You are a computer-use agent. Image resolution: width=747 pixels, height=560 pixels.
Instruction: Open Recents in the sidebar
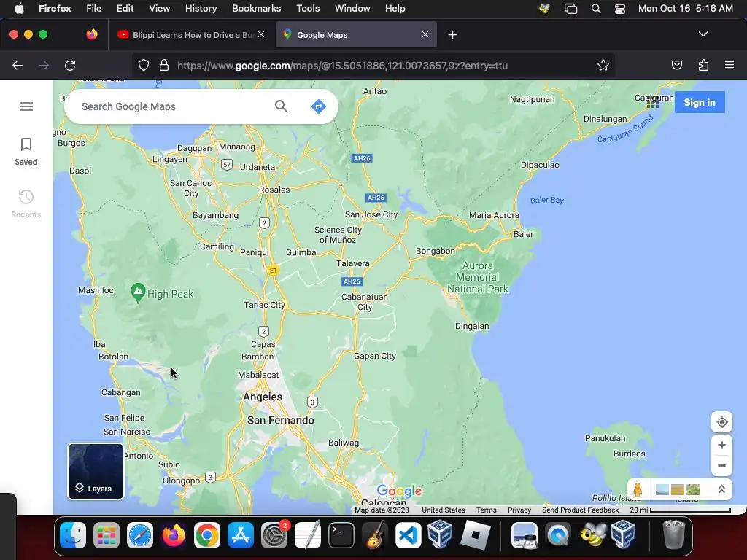tap(26, 204)
